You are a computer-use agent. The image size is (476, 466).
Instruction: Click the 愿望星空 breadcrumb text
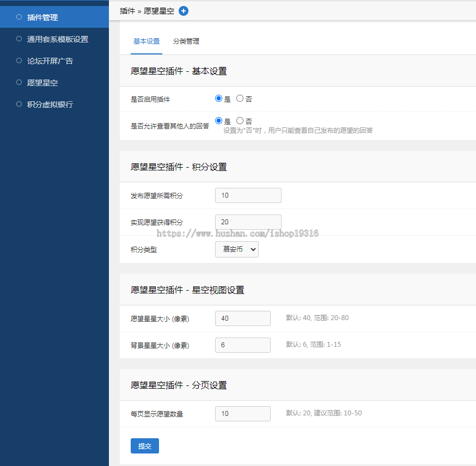(159, 11)
